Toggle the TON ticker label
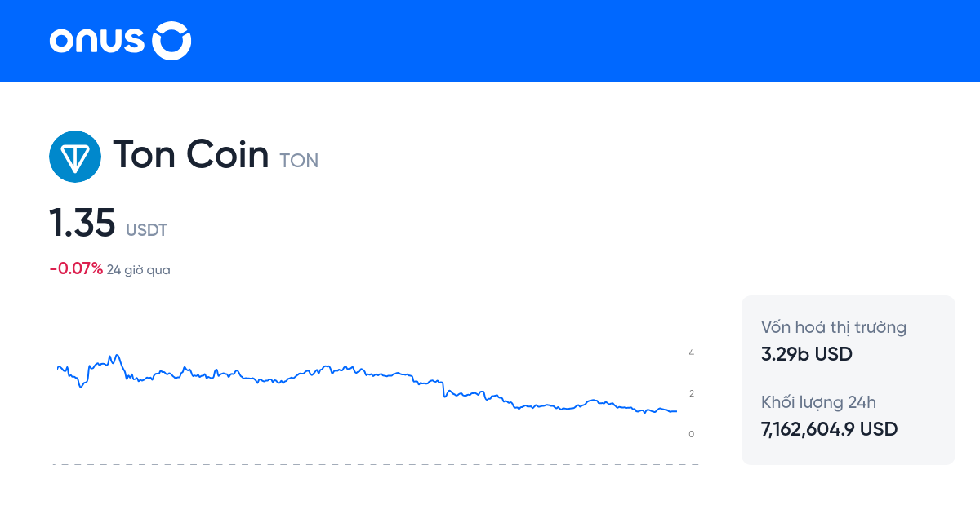Viewport: 980px width, 514px height. point(299,160)
